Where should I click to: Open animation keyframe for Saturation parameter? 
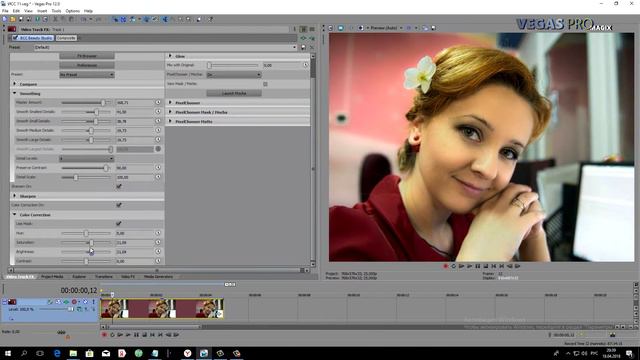click(158, 242)
